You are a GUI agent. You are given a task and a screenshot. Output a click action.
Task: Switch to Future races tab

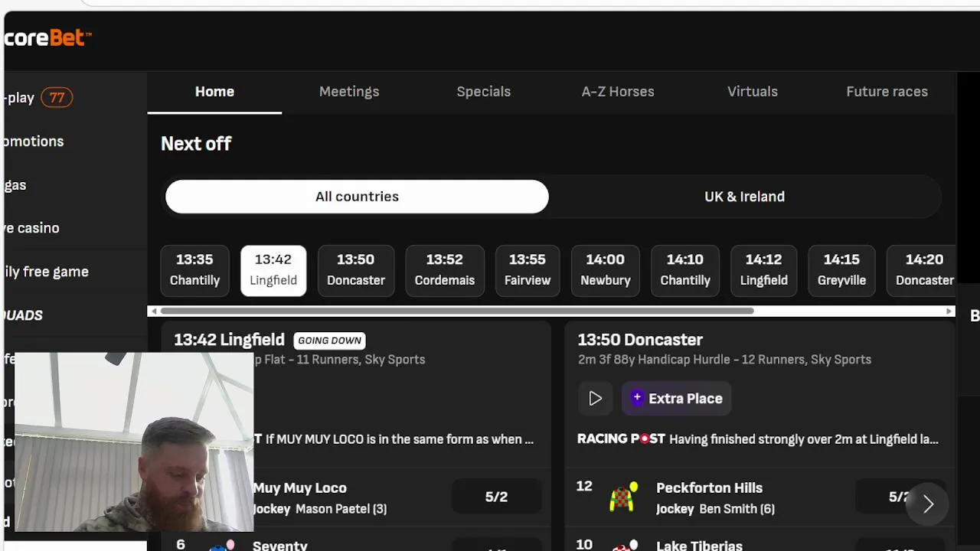(887, 92)
